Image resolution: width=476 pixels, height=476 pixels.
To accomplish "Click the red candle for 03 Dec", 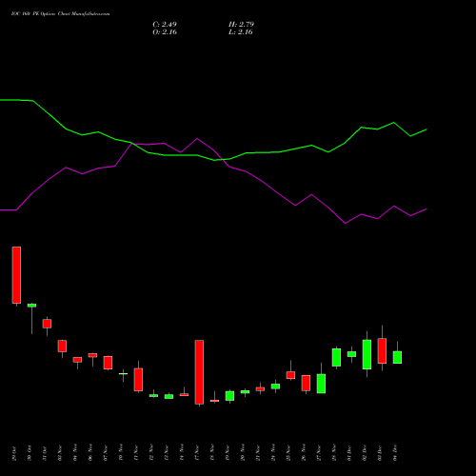I will 382,350.
